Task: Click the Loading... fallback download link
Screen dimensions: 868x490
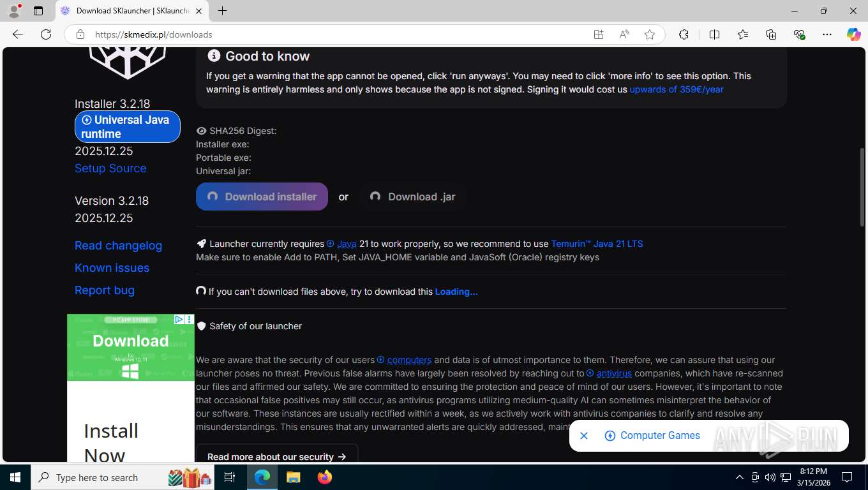Action: (x=456, y=292)
